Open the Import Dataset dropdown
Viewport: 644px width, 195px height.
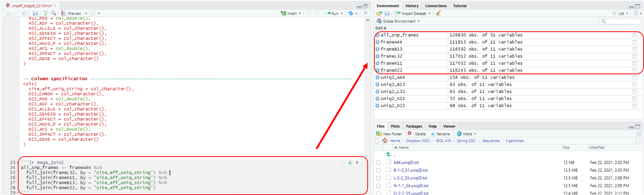pos(412,13)
